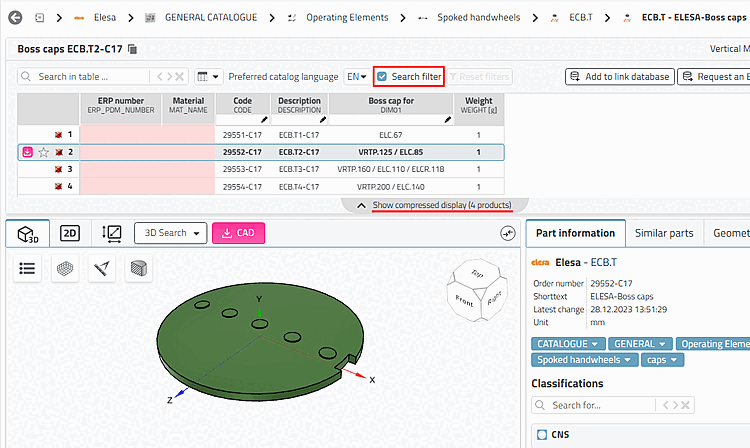Go back with the round arrow icon
Screen dimensions: 750x448
pos(15,18)
